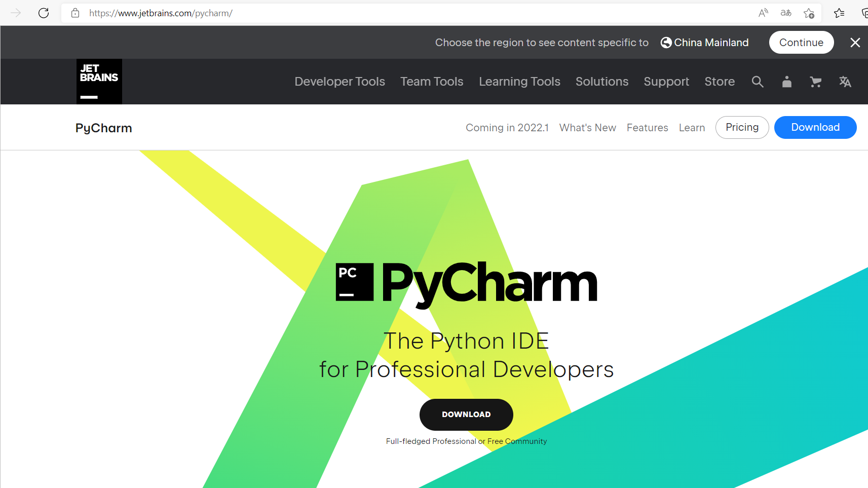This screenshot has width=868, height=488.
Task: Click the account person icon
Action: pyautogui.click(x=786, y=82)
